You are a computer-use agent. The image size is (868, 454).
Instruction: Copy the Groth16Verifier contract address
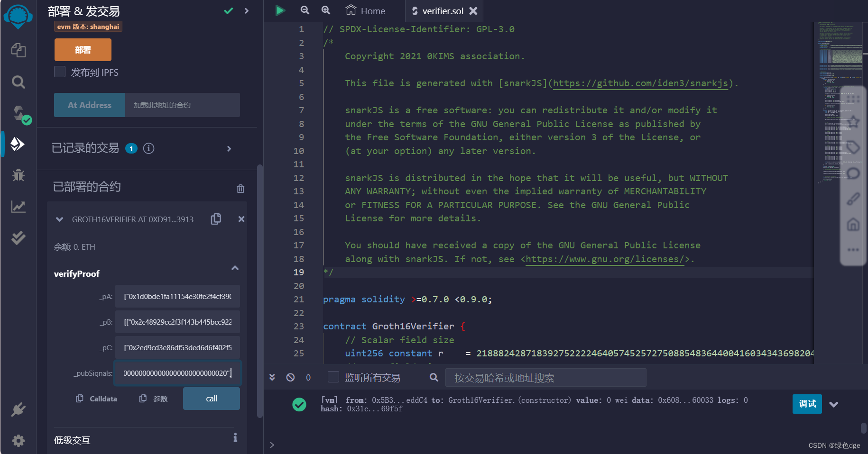pos(216,219)
